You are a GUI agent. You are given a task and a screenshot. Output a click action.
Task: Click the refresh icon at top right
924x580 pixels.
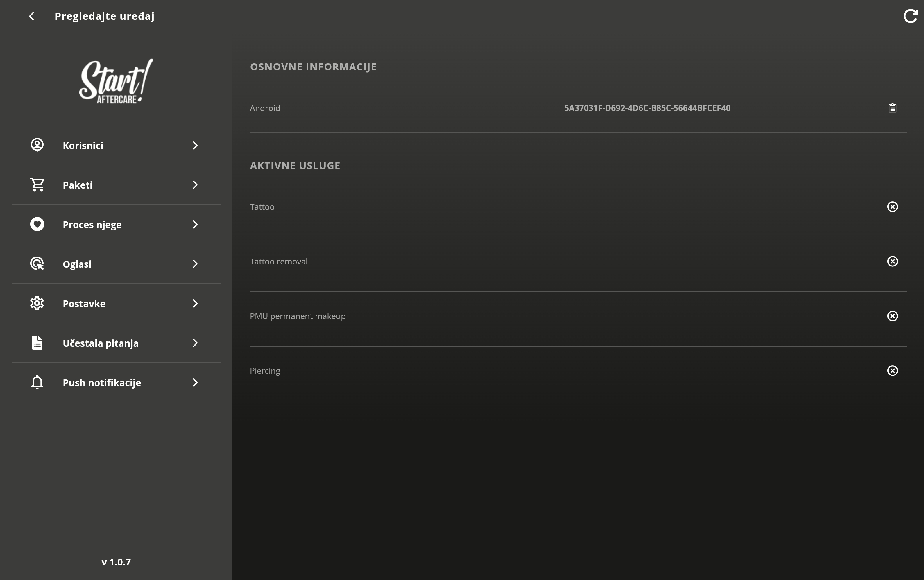910,16
